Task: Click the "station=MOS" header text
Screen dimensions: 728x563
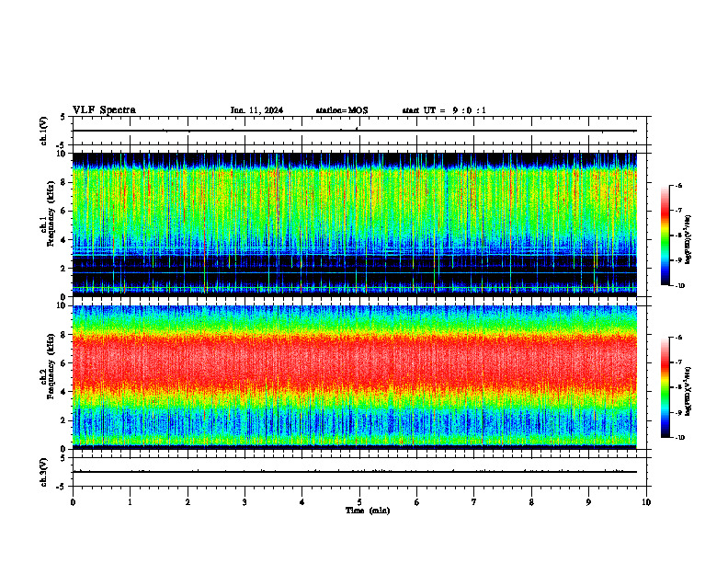Action: pyautogui.click(x=342, y=110)
